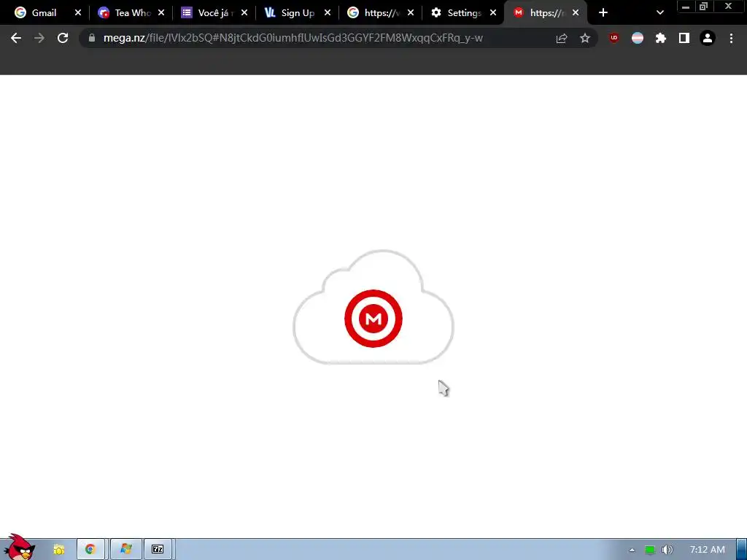Click the forward navigation arrow
Screen dimensions: 747x560
pos(39,38)
